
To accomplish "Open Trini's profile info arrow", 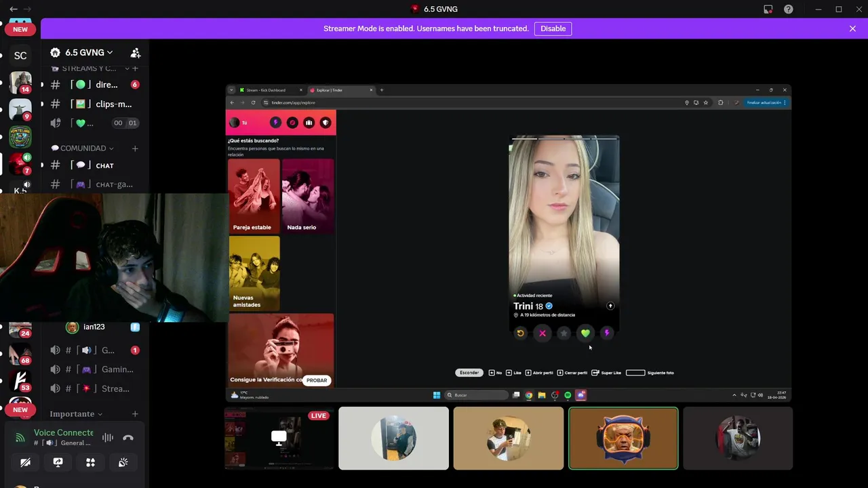I will click(610, 306).
